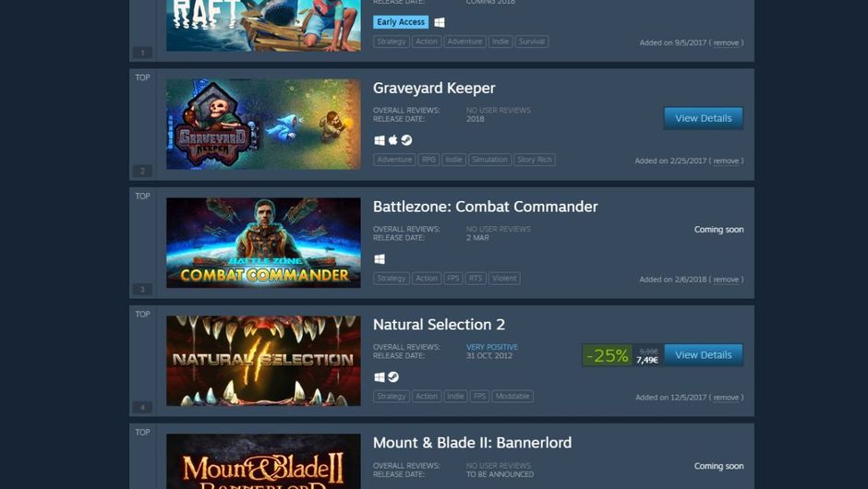Move Mount & Blade II to TOP
Viewport: 868px width, 489px height.
[142, 432]
